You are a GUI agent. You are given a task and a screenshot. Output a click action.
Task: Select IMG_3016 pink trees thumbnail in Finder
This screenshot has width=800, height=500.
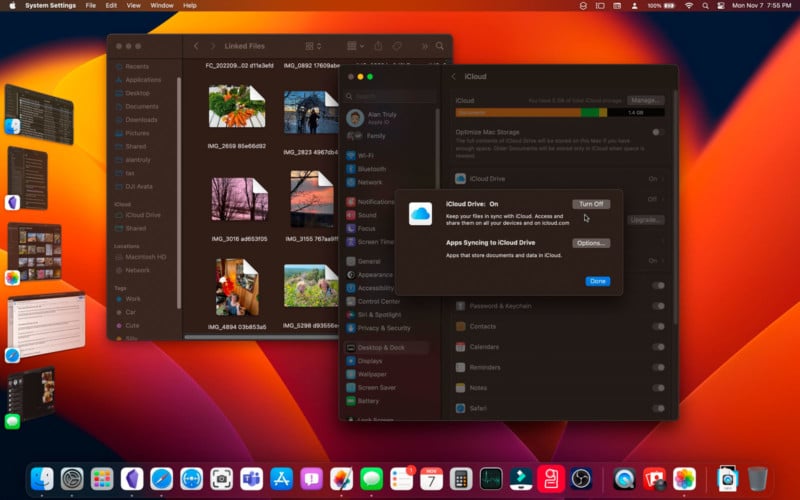point(239,199)
